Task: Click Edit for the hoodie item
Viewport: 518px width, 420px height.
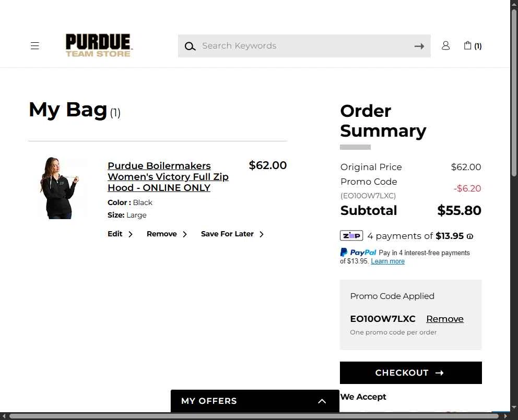Action: pos(120,234)
